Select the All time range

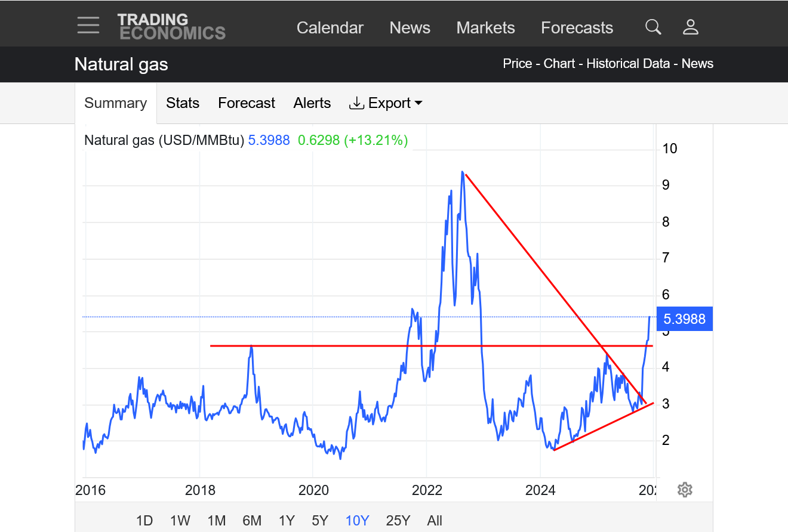(x=435, y=521)
